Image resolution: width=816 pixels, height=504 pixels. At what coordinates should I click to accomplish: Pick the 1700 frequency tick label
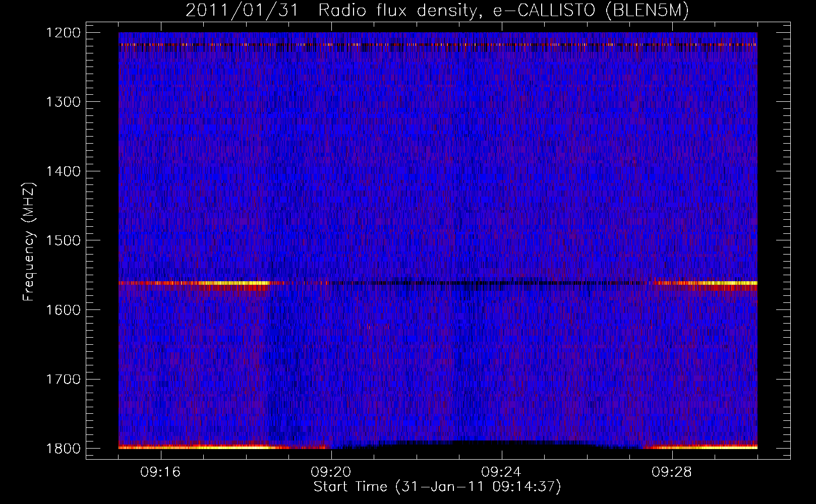(x=63, y=379)
